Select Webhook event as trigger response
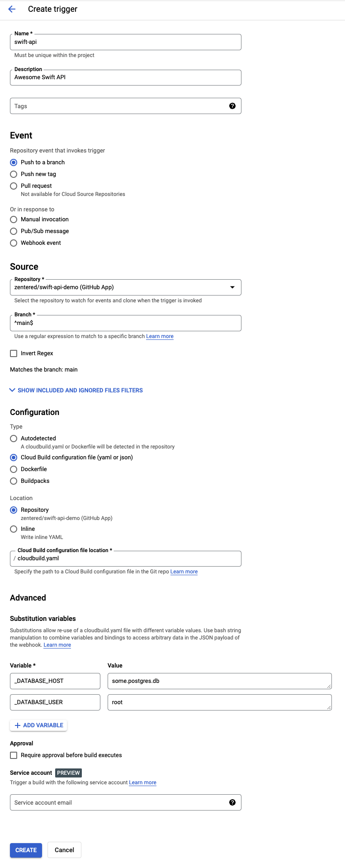This screenshot has height=868, width=345. coord(14,243)
